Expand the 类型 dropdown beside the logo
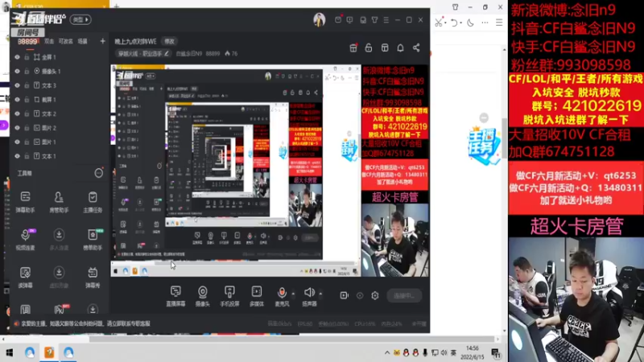 coord(80,19)
